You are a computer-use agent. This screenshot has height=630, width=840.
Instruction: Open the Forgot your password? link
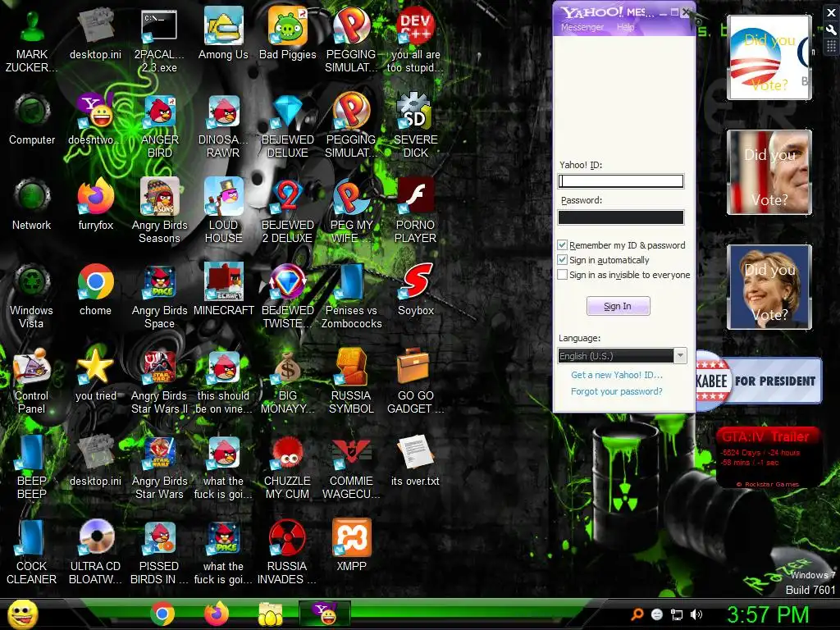point(617,391)
